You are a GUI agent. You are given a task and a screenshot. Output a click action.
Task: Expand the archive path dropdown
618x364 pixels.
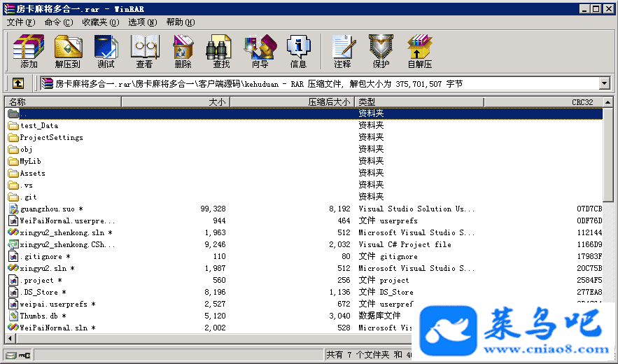tap(605, 83)
